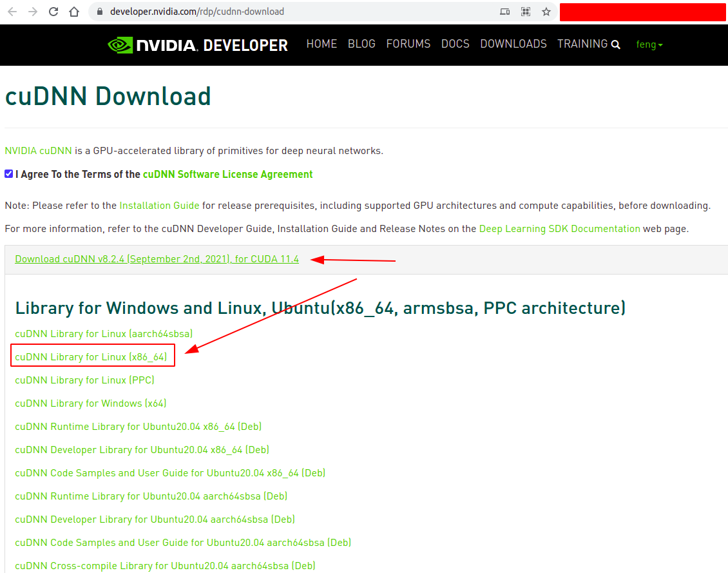Toggle the license agreement checkbox
Viewport: 728px width, 573px height.
click(x=9, y=173)
